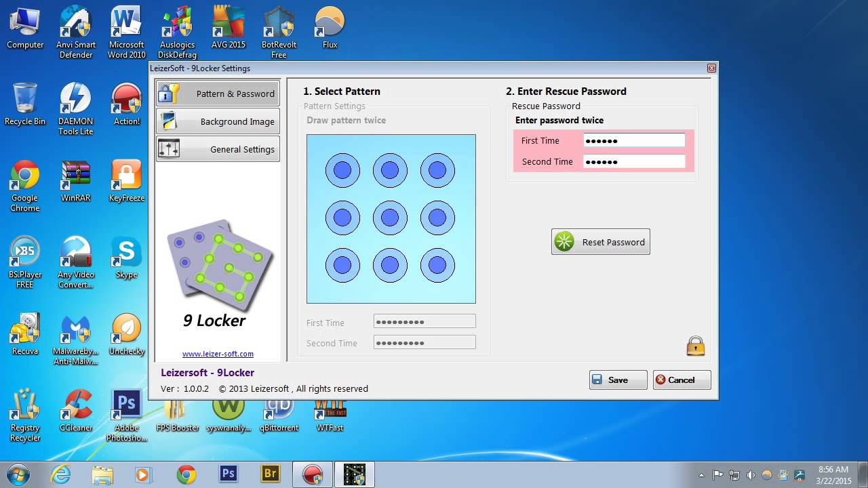Click the top-left pattern dot
This screenshot has height=488, width=868.
pyautogui.click(x=342, y=170)
